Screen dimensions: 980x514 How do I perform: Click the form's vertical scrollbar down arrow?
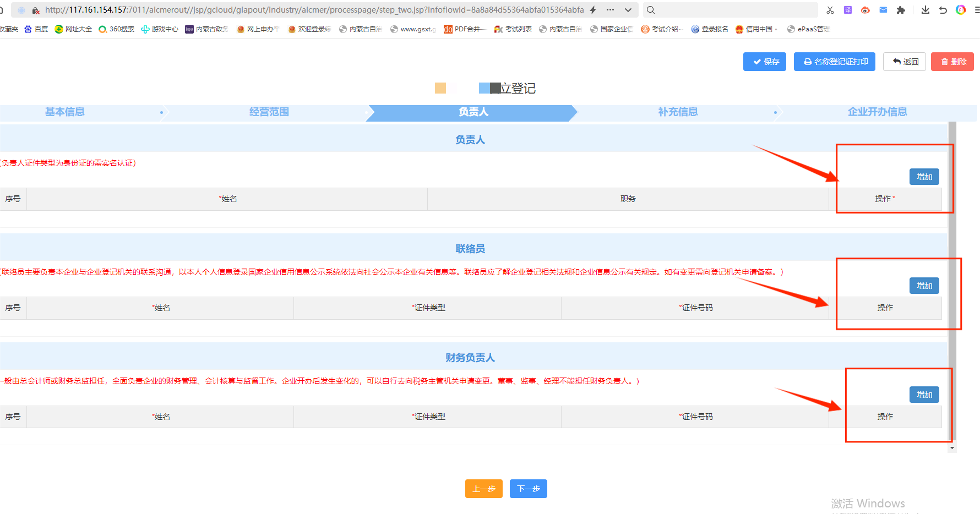(x=952, y=448)
